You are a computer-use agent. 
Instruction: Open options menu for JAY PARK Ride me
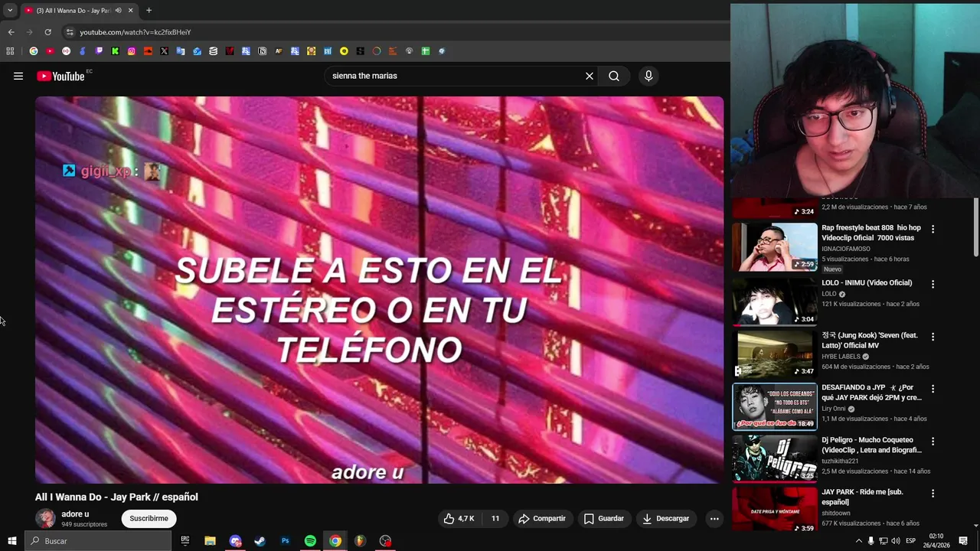pos(933,494)
